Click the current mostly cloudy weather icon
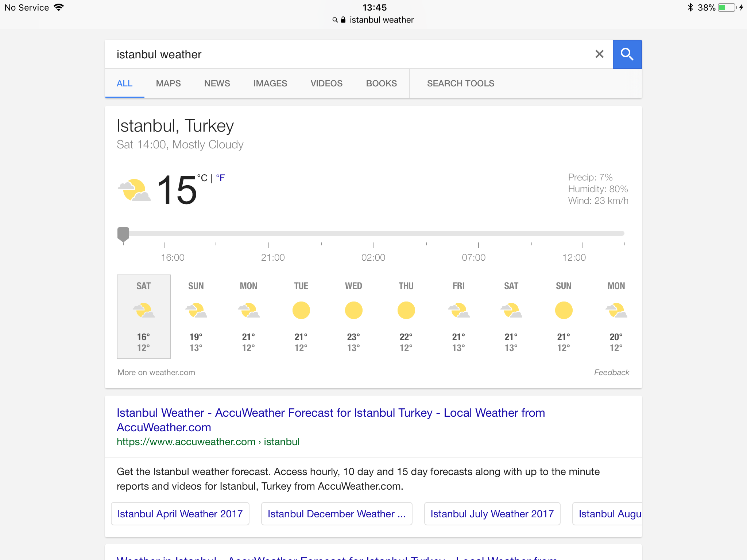 (x=134, y=190)
